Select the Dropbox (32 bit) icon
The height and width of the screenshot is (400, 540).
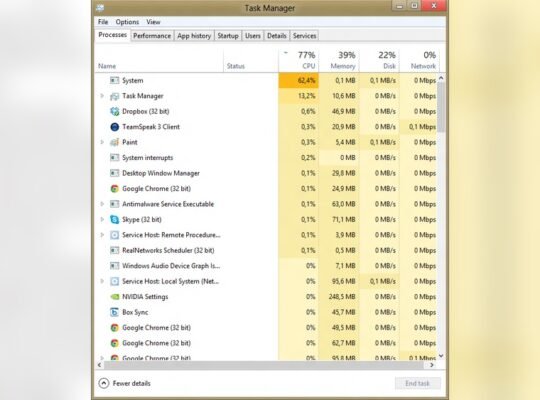pos(114,111)
